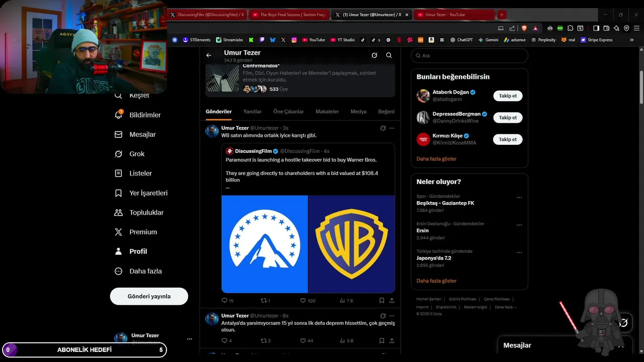This screenshot has height=362, width=644.
Task: Click the search icon in profile header
Action: [389, 55]
